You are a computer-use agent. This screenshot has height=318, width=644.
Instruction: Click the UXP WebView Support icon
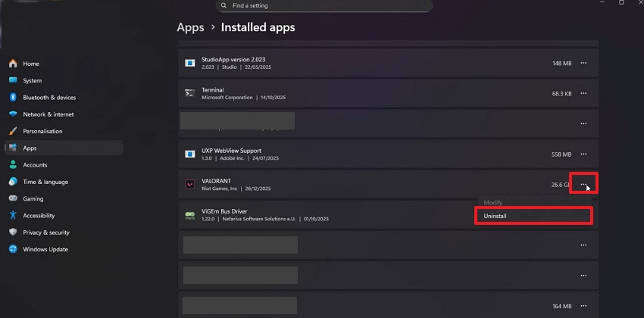(189, 154)
